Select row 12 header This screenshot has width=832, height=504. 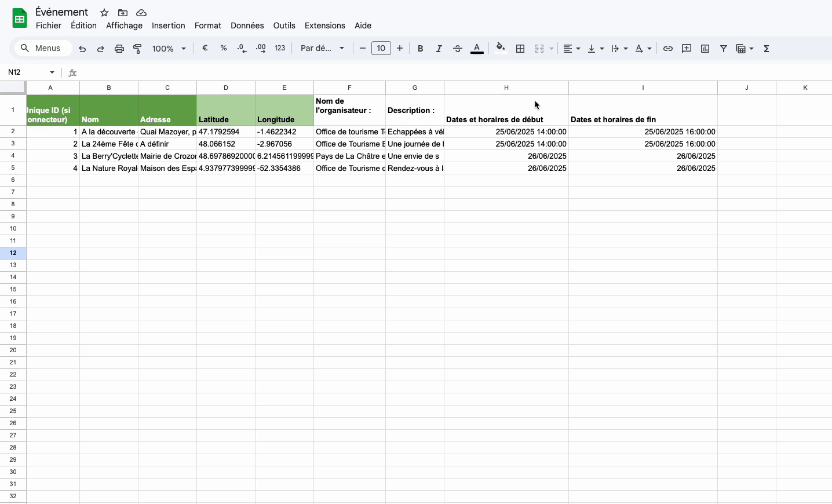pos(13,253)
